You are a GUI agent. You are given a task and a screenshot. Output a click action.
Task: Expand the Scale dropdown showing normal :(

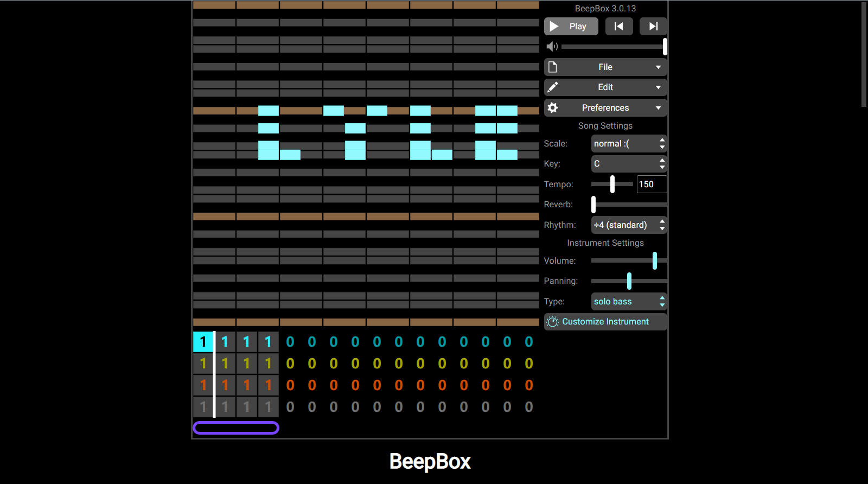(x=629, y=144)
